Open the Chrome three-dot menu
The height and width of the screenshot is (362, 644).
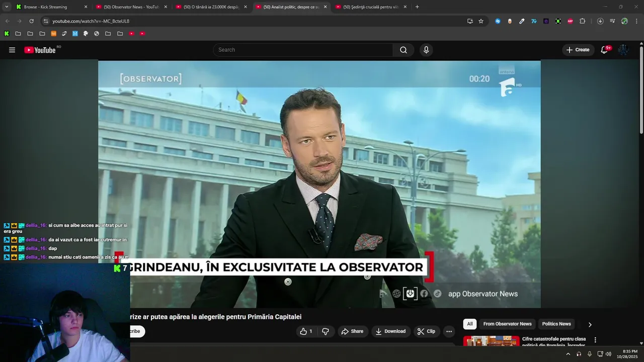click(x=637, y=21)
